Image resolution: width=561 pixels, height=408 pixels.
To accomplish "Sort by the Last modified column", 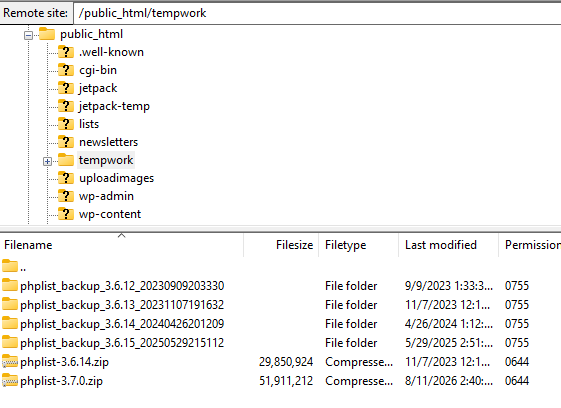I will pos(449,245).
